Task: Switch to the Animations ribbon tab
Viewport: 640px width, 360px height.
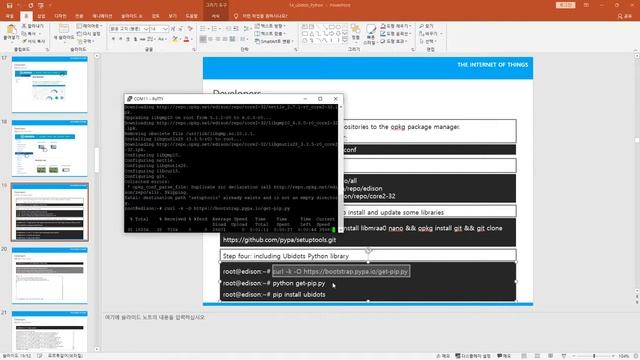Action: [x=102, y=16]
